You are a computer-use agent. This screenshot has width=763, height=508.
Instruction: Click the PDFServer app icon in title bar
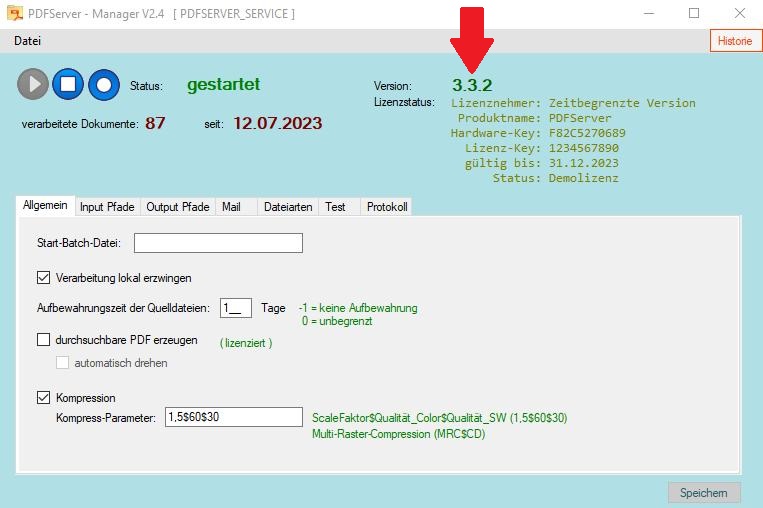15,13
